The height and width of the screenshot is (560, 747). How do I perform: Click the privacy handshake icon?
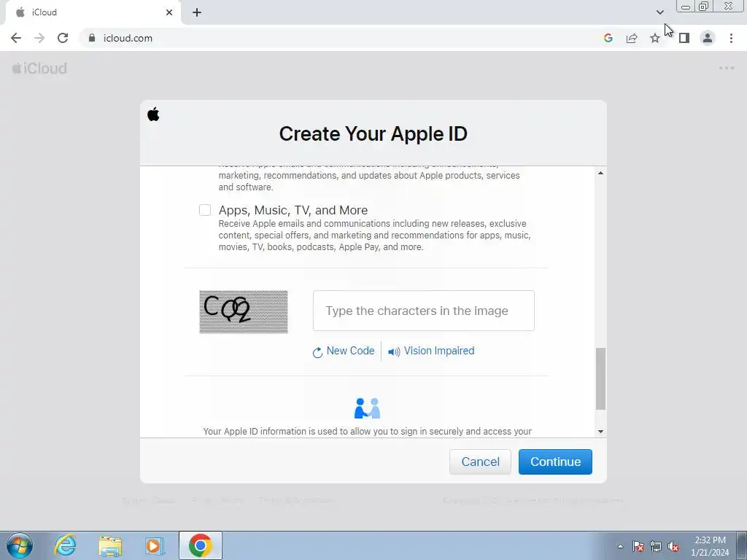[367, 408]
